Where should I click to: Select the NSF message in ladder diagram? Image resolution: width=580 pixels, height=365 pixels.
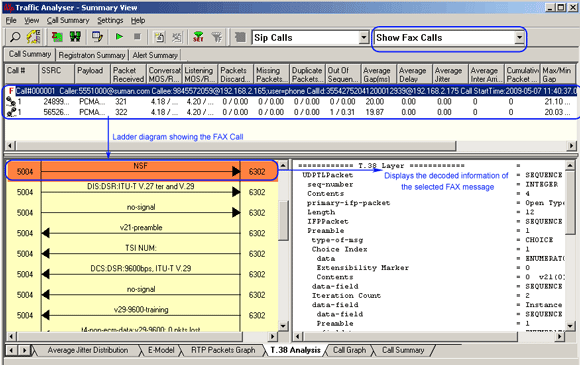pyautogui.click(x=141, y=170)
